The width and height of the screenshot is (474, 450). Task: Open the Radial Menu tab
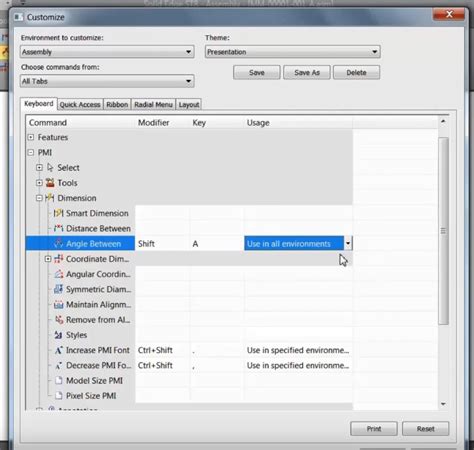[x=153, y=105]
